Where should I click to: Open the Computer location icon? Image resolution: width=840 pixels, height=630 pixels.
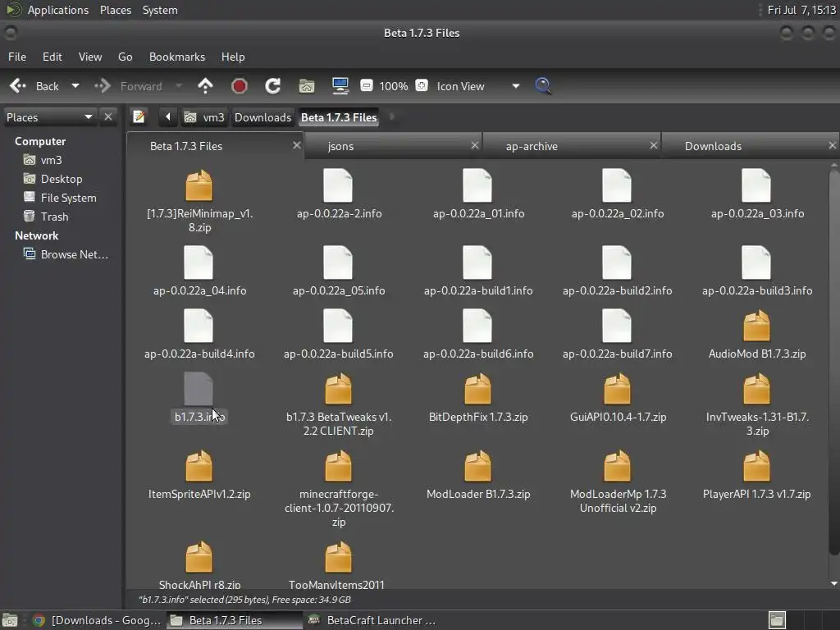tap(340, 85)
